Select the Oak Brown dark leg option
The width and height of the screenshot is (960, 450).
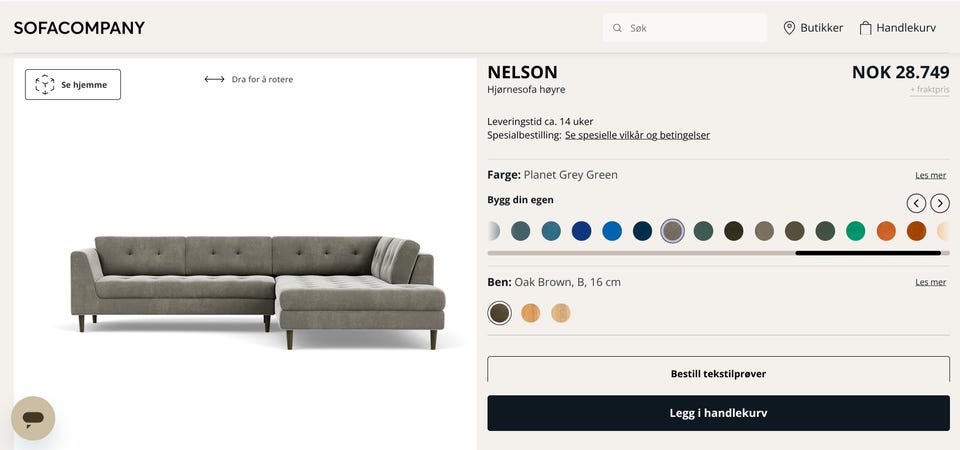pos(500,313)
